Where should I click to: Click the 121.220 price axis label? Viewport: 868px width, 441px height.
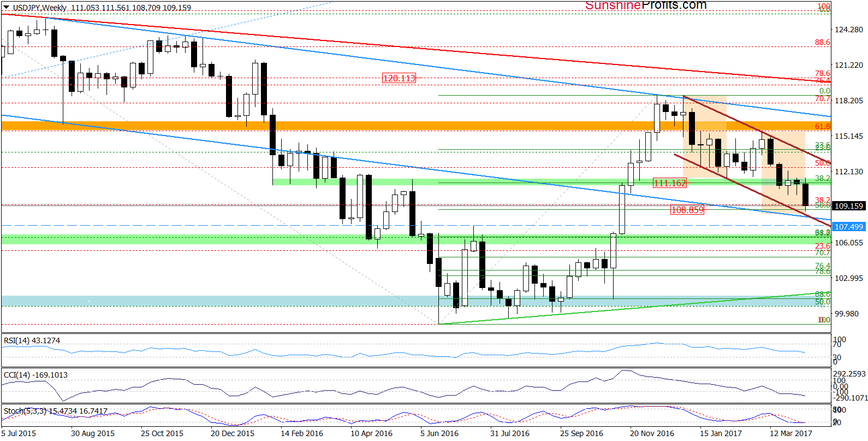(849, 65)
